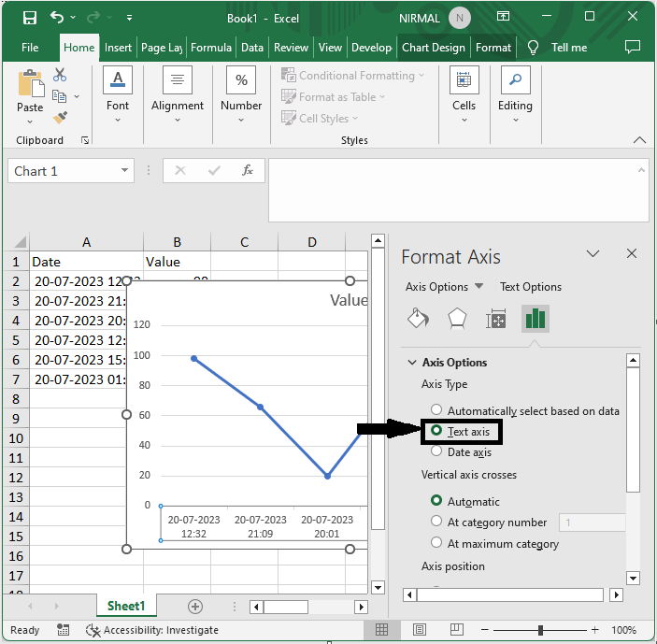Click the Insert Function fx icon
657x644 pixels.
point(248,170)
